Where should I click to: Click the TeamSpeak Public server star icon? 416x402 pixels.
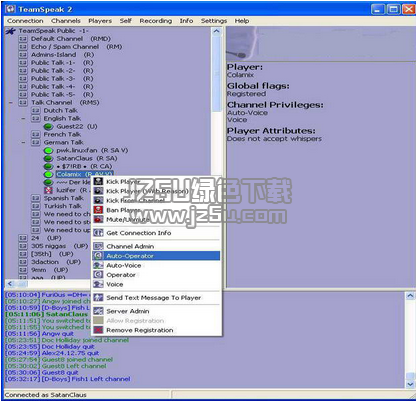[x=10, y=31]
